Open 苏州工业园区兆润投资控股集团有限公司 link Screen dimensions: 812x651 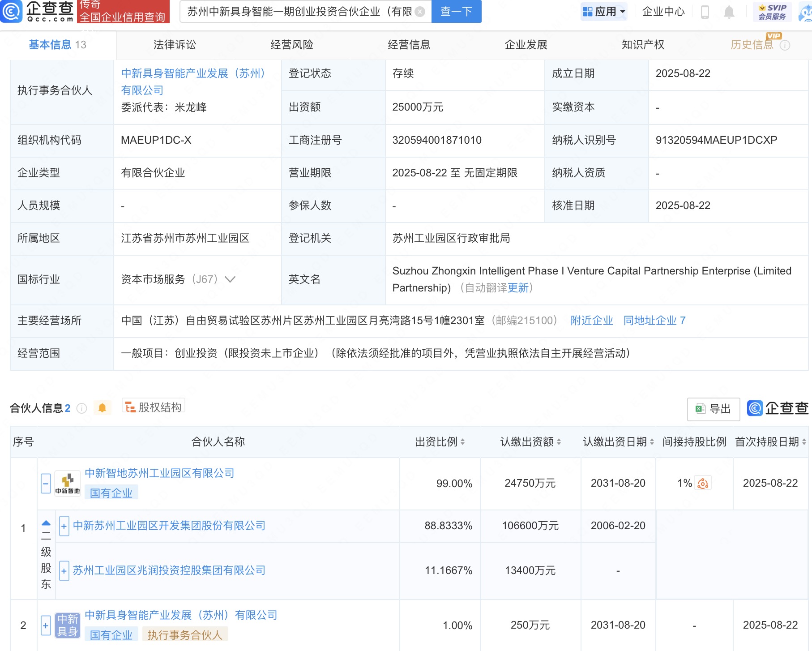point(169,570)
